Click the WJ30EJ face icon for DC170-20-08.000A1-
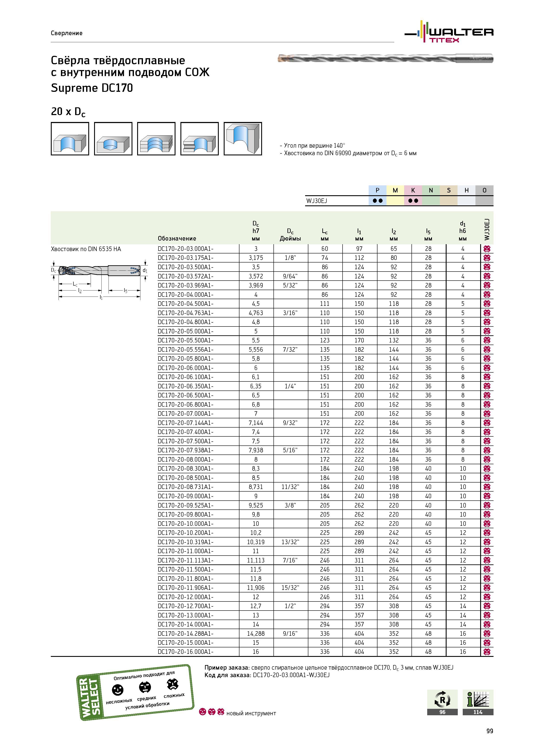534x756 pixels. 487,459
